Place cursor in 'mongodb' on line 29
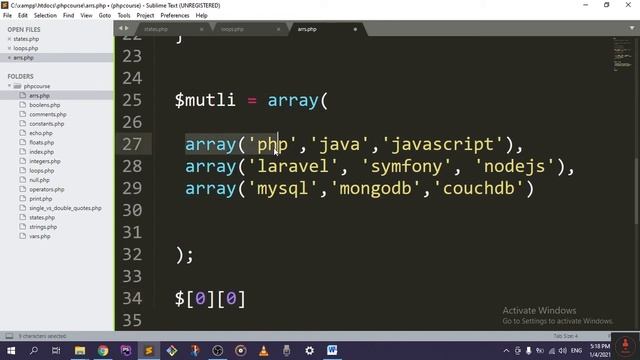The image size is (640, 360). 375,189
